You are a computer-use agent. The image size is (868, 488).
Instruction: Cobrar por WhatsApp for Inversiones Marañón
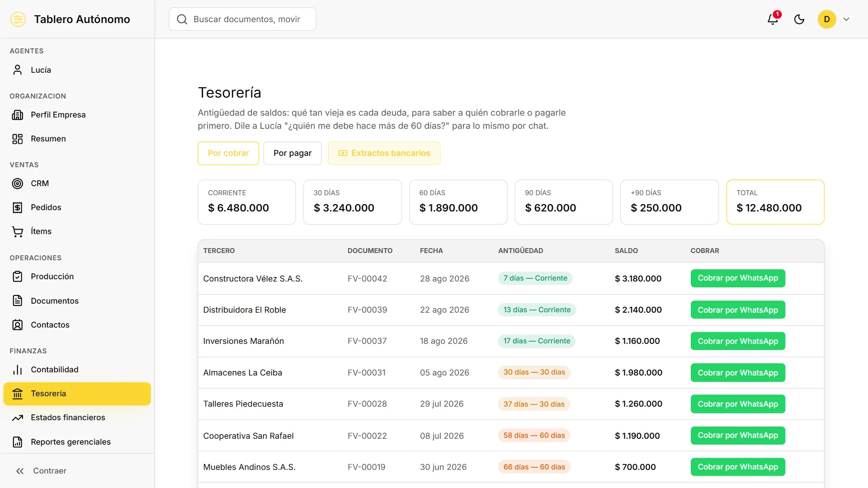[738, 341]
